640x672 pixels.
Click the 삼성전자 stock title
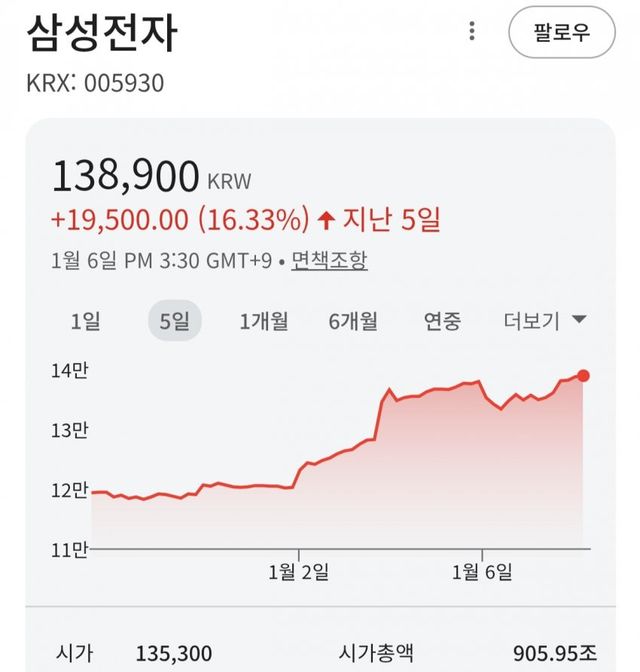pos(102,34)
